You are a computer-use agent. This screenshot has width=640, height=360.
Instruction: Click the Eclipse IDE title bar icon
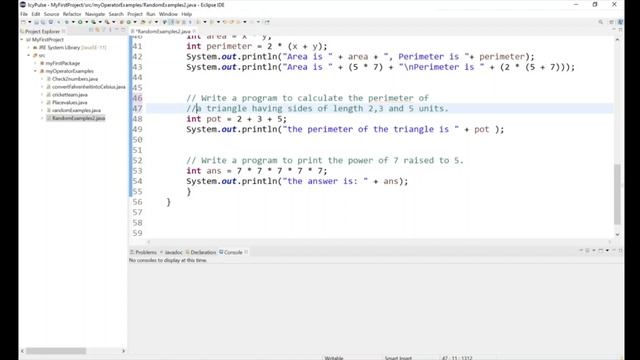point(23,5)
